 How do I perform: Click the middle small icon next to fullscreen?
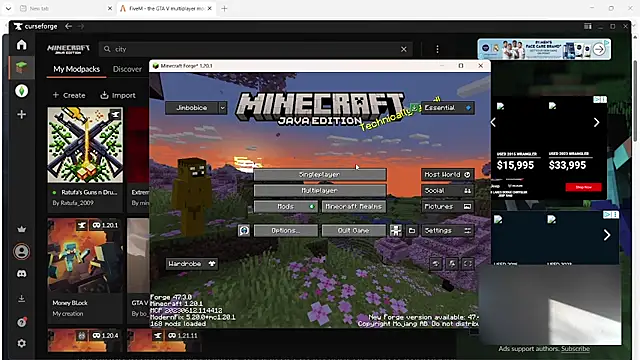click(452, 264)
